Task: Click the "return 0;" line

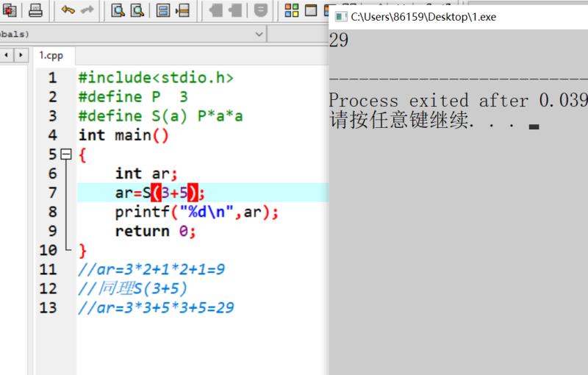Action: click(x=156, y=231)
